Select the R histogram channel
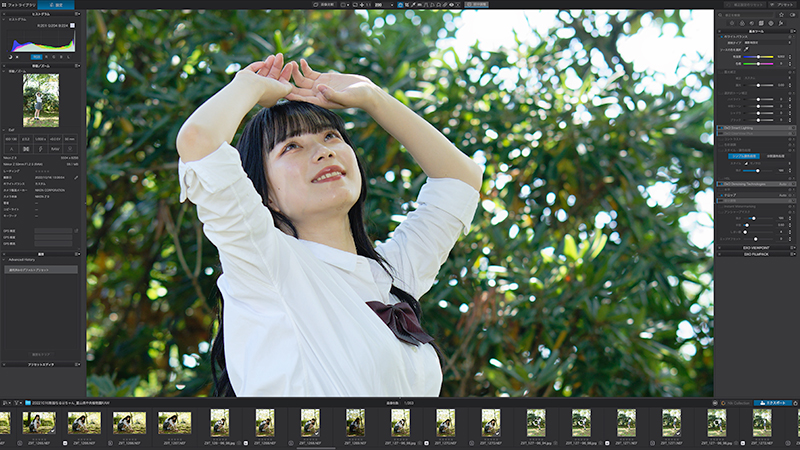This screenshot has height=450, width=800. click(x=46, y=57)
